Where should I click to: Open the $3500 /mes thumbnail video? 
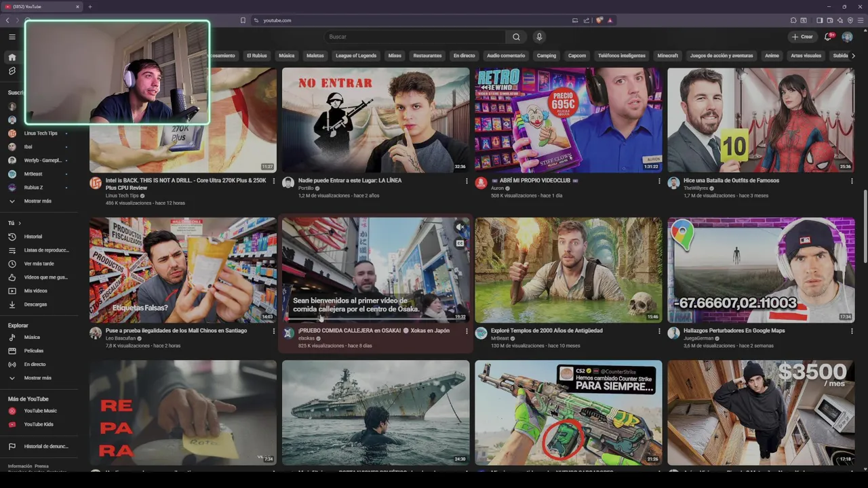pyautogui.click(x=761, y=413)
